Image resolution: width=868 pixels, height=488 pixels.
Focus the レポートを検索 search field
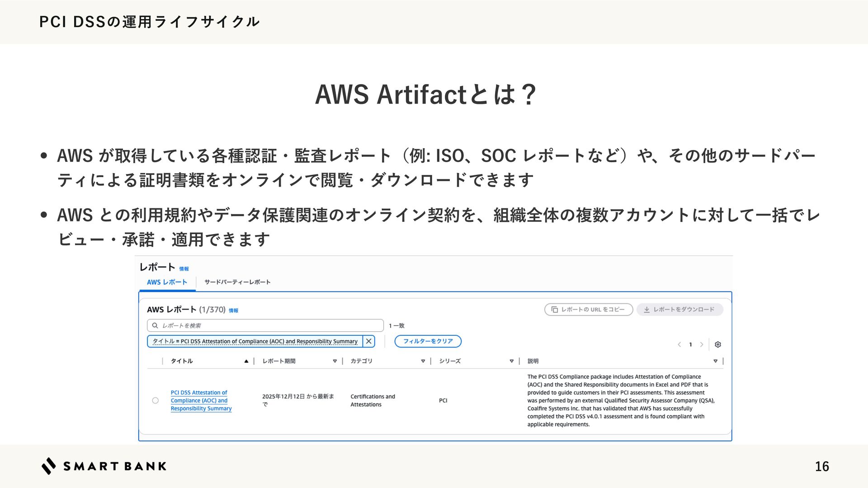click(271, 325)
